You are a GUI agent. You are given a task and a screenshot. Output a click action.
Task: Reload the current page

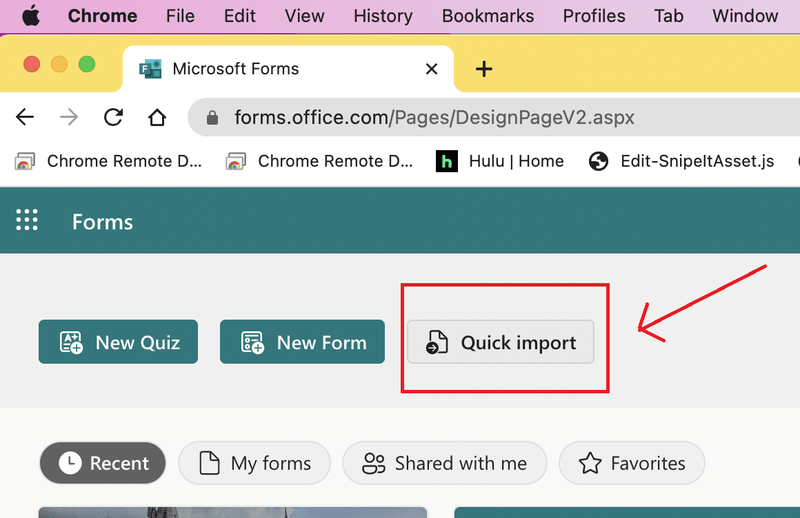(113, 117)
